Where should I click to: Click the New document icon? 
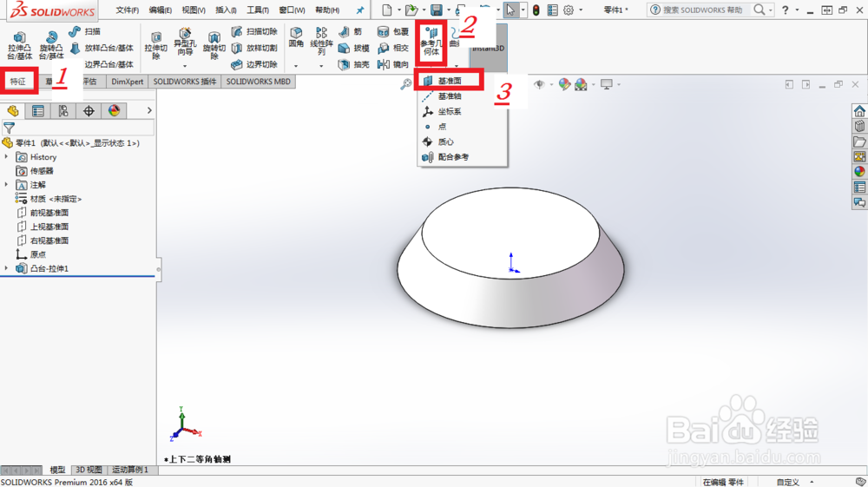point(387,10)
